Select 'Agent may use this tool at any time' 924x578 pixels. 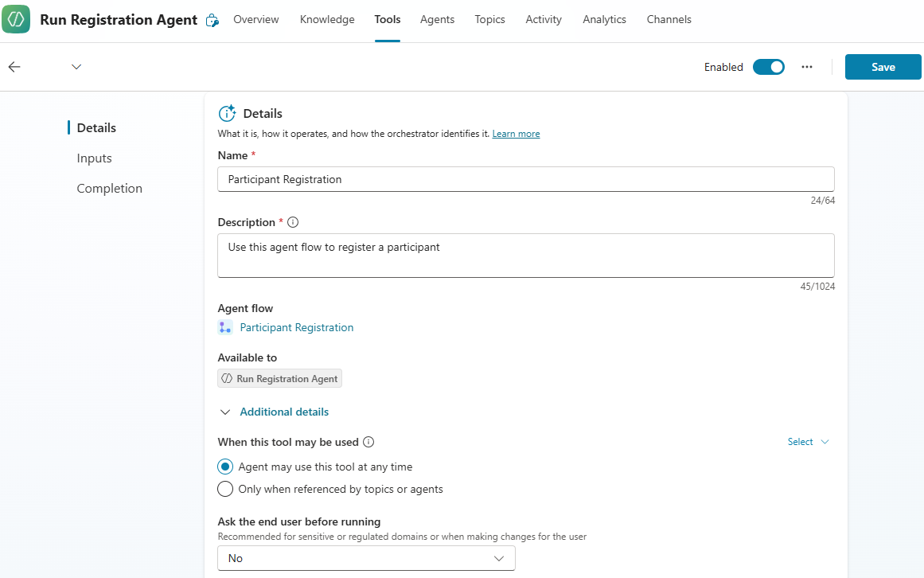[x=225, y=467]
